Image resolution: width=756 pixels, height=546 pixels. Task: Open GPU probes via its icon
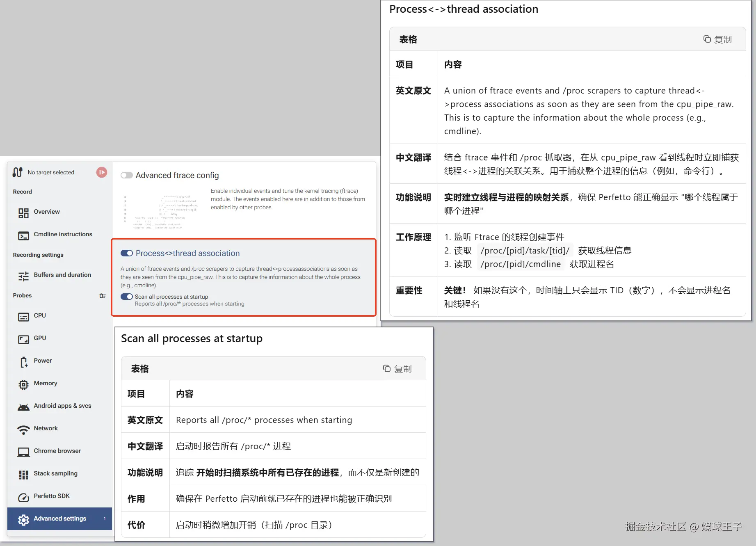point(23,338)
